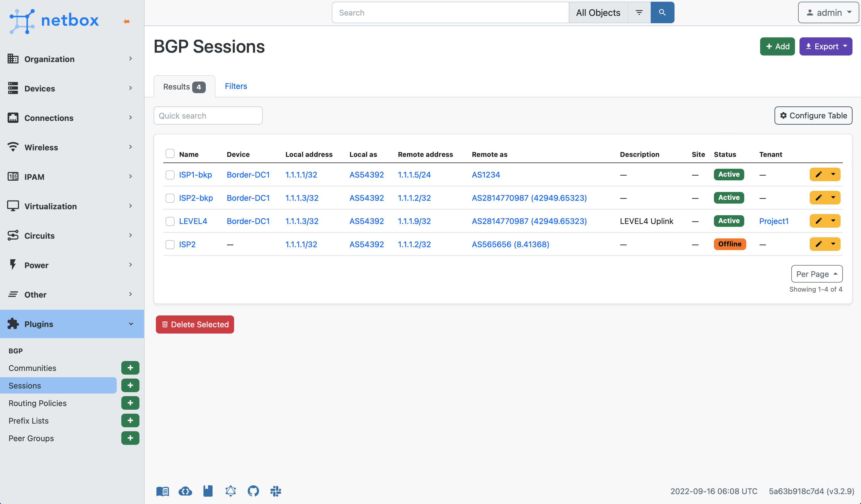Unpin sidebar using the orange pin icon
Image resolution: width=861 pixels, height=504 pixels.
[x=126, y=22]
